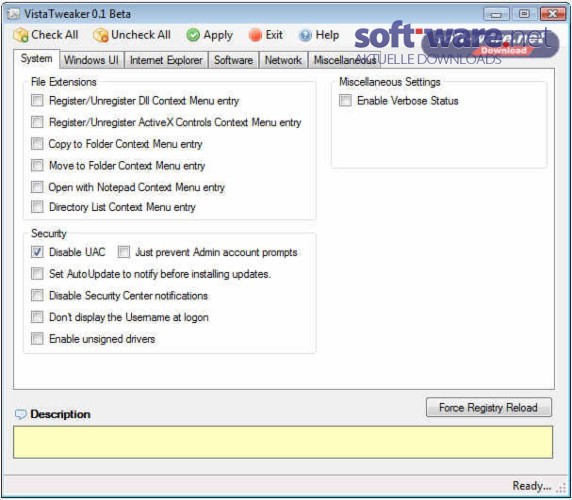Check Disable Security Center notifications

37,295
